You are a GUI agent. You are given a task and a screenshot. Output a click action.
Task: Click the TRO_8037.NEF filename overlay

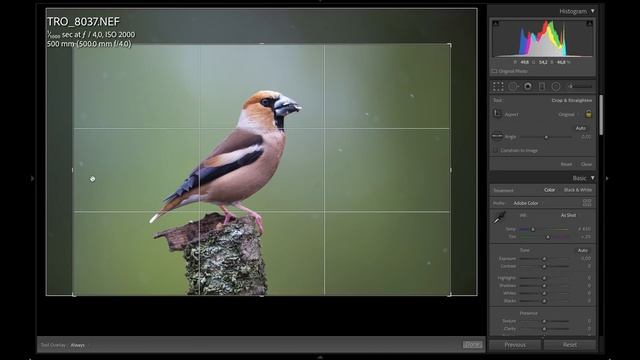(x=84, y=22)
